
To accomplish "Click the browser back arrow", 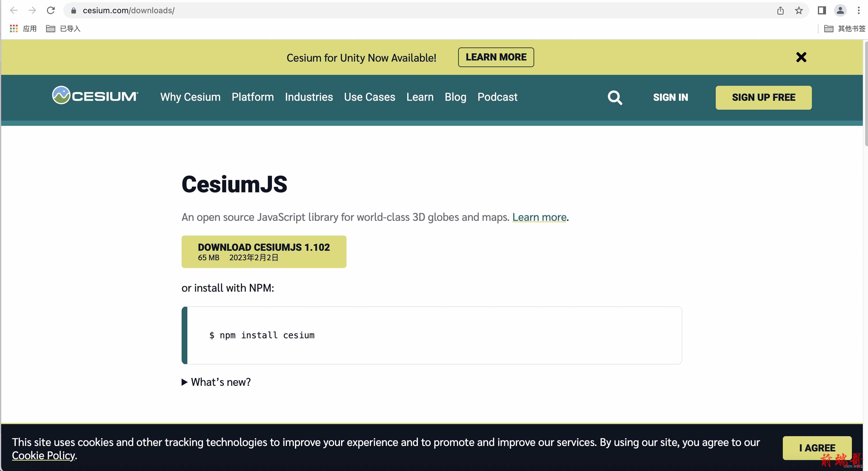I will point(14,10).
